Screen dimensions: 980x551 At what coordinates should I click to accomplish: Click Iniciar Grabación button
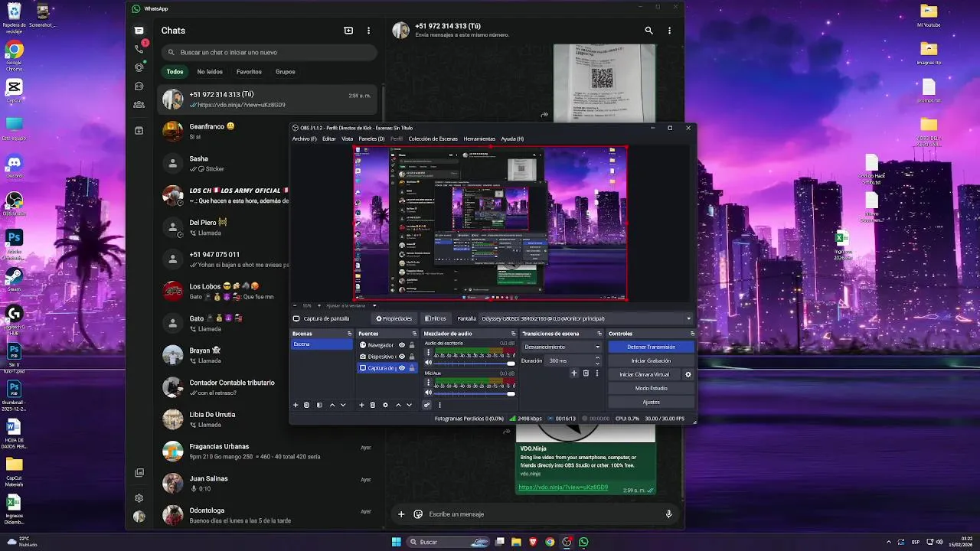coord(651,360)
